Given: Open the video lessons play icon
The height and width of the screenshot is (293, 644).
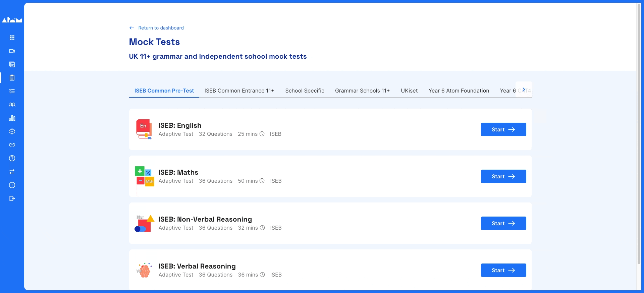Looking at the screenshot, I should (x=12, y=64).
